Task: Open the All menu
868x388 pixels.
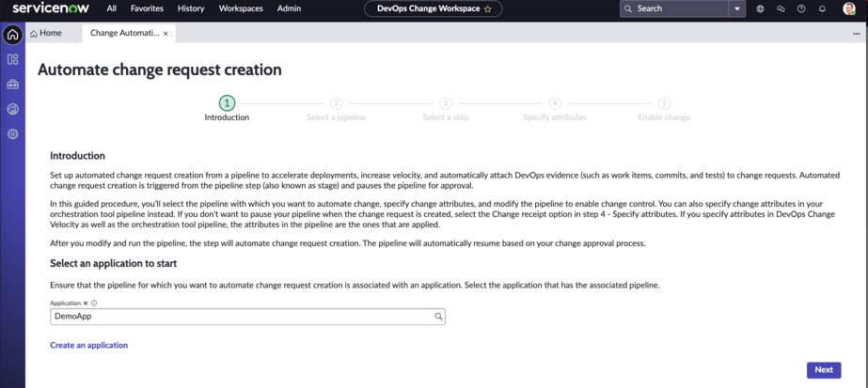Action: [112, 8]
